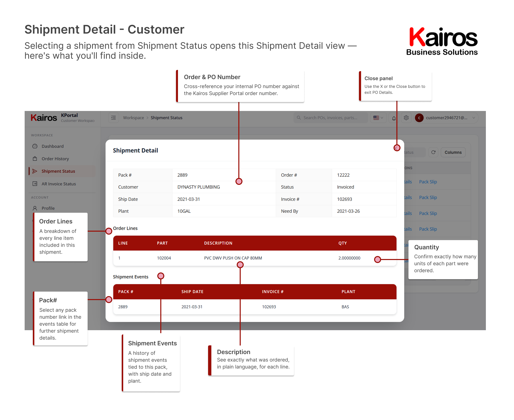514x420 pixels.
Task: Click plant value 10GAL
Action: (184, 211)
